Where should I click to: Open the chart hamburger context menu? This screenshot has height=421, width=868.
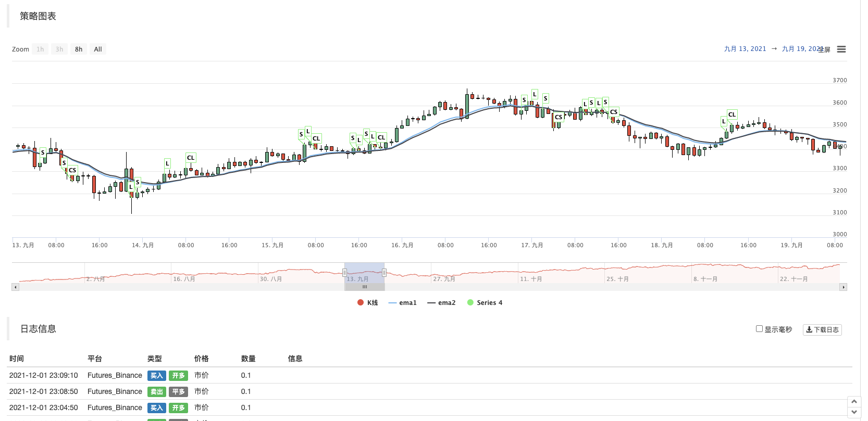coord(841,49)
